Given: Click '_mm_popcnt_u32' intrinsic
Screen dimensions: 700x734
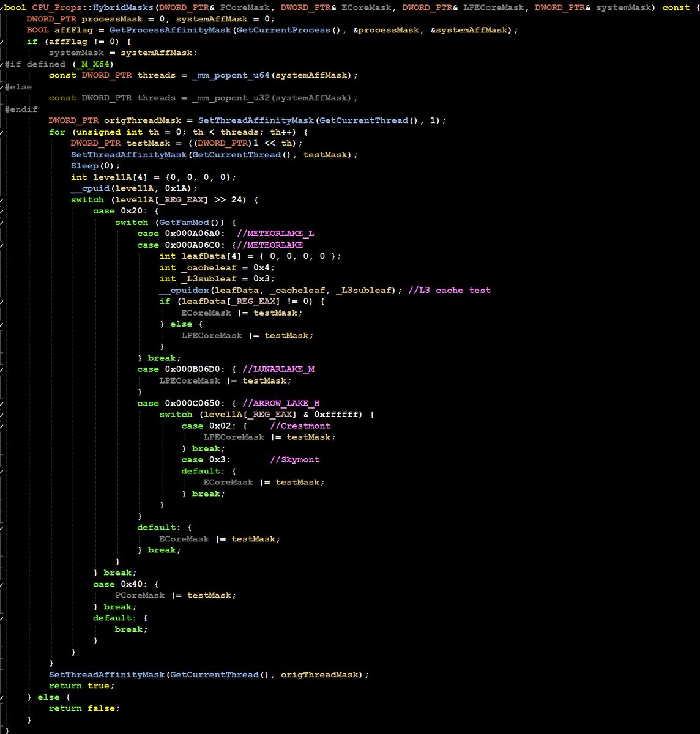Looking at the screenshot, I should tap(231, 98).
